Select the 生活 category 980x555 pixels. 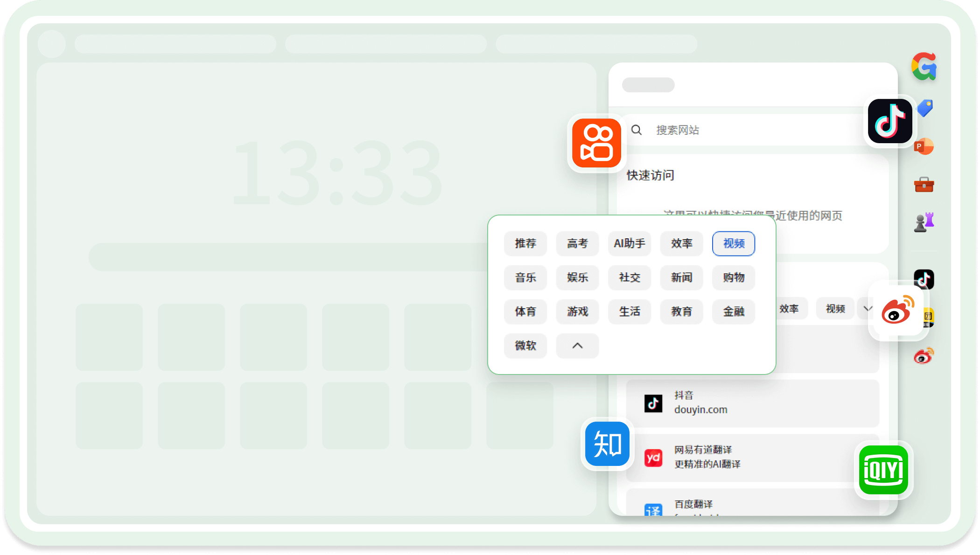[x=630, y=312]
